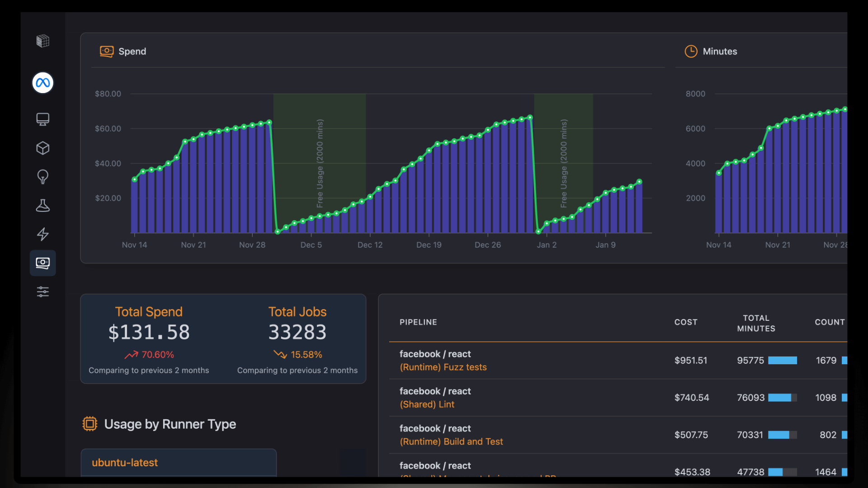
Task: Open the package box icon in the sidebar
Action: pos(42,148)
